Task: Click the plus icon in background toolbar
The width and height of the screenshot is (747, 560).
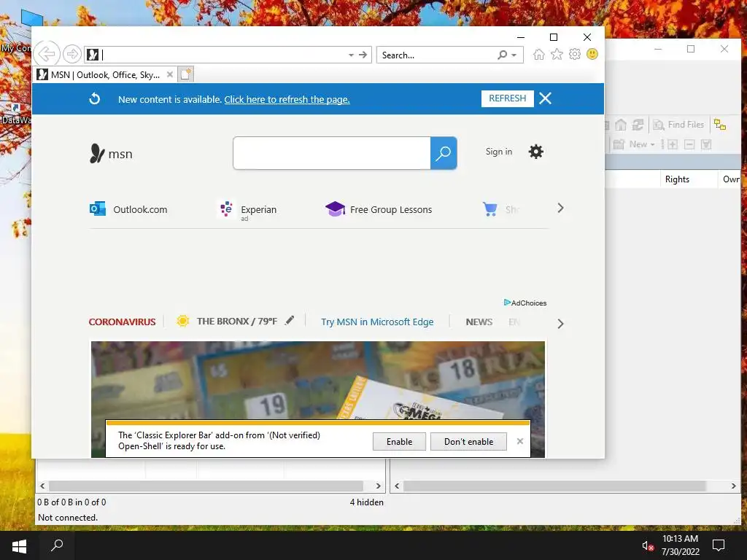Action: 672,144
